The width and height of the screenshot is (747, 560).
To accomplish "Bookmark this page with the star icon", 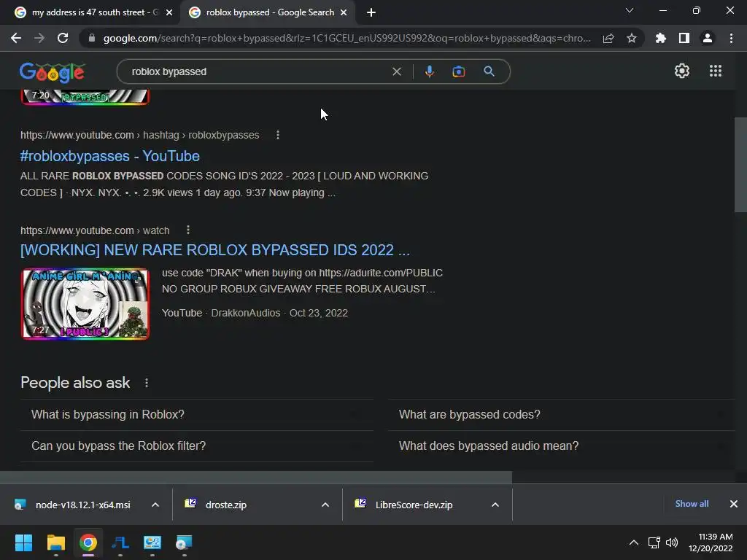I will click(632, 38).
